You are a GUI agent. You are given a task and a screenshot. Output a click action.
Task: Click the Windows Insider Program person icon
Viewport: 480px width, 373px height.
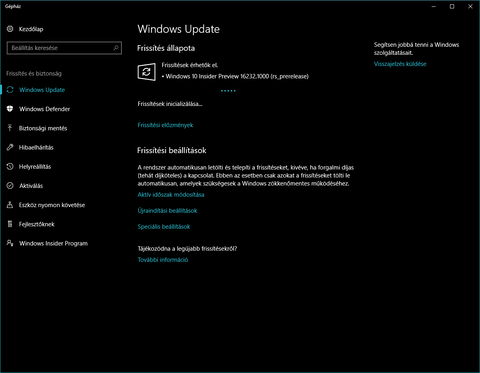pos(10,243)
